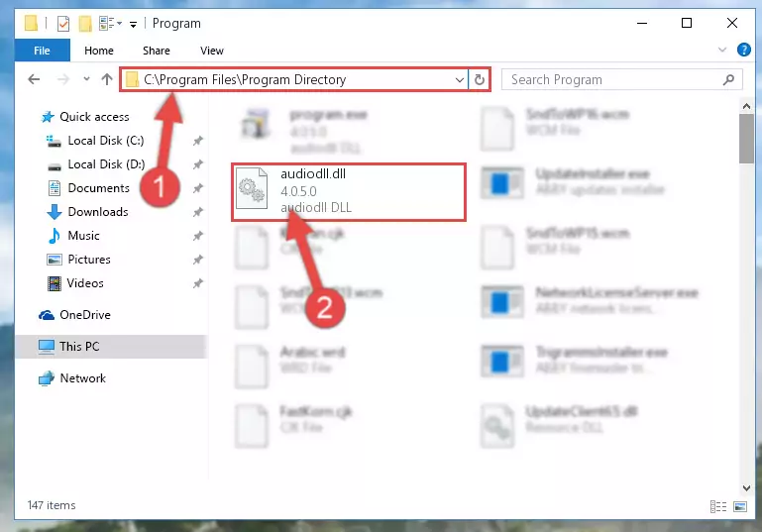Screen dimensions: 762x532
Task: Open the blue Help question mark icon
Action: [743, 50]
